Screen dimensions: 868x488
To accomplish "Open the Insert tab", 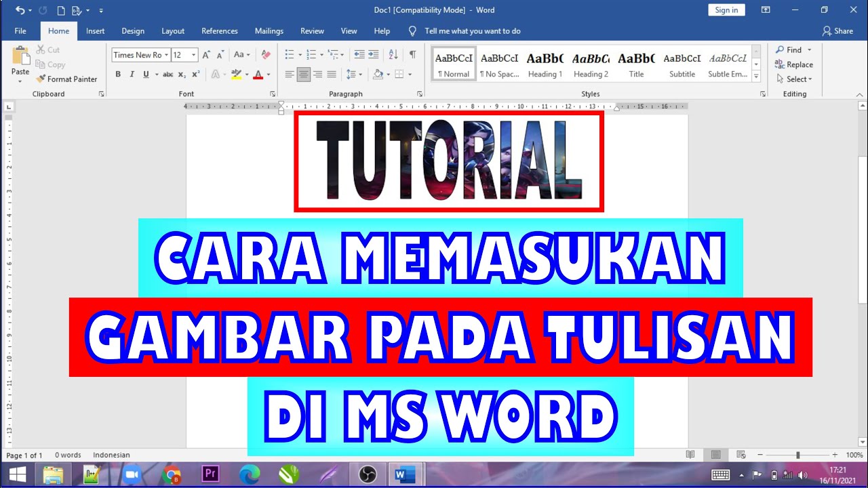I will 95,31.
